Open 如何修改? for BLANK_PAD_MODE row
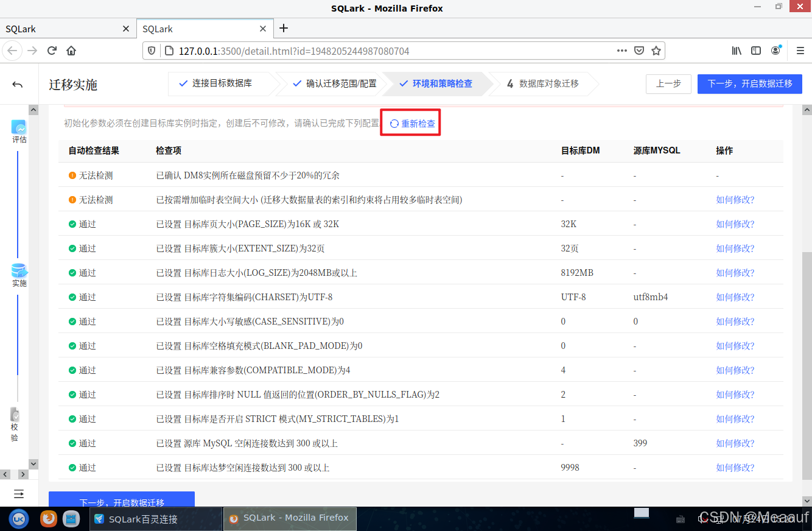 (x=735, y=346)
